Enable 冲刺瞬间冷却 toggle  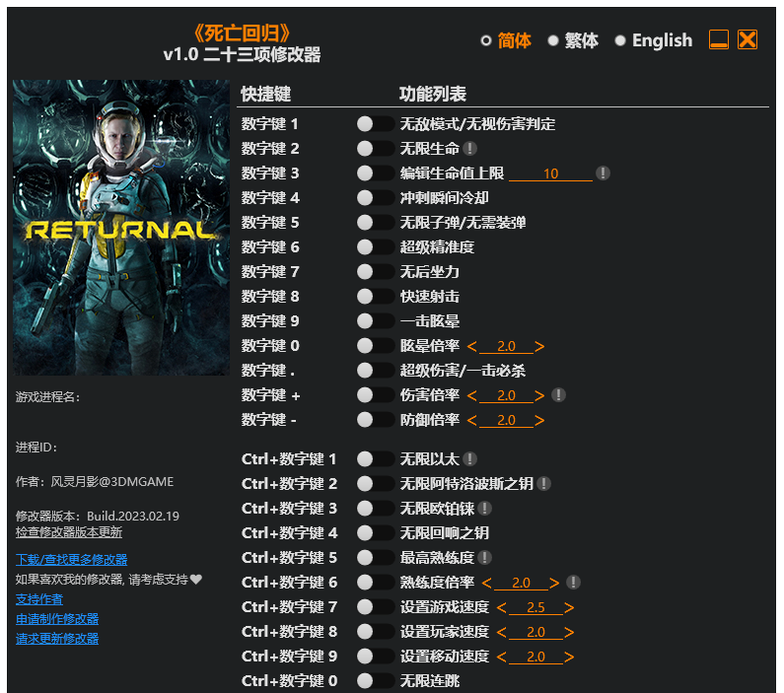point(376,198)
